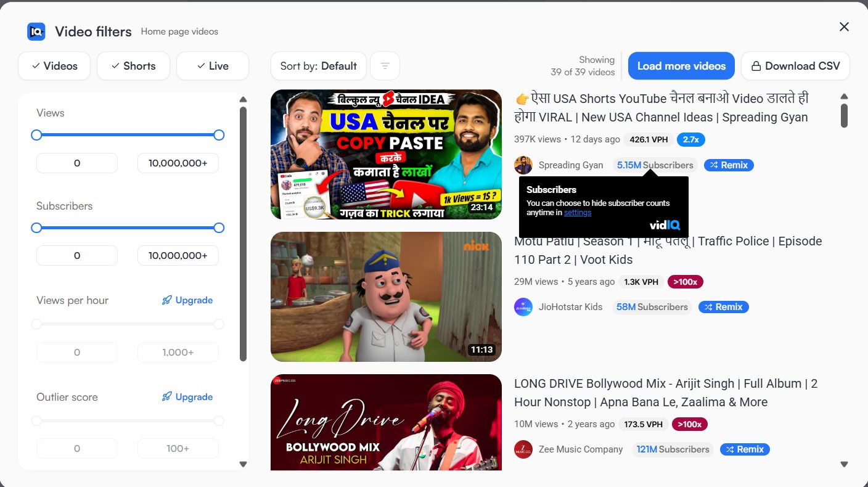868x487 pixels.
Task: Click the 121M Subscribers badge
Action: 673,449
